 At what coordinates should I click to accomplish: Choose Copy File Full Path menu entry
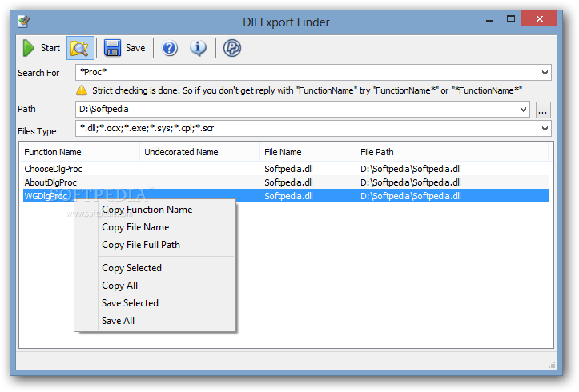click(155, 245)
